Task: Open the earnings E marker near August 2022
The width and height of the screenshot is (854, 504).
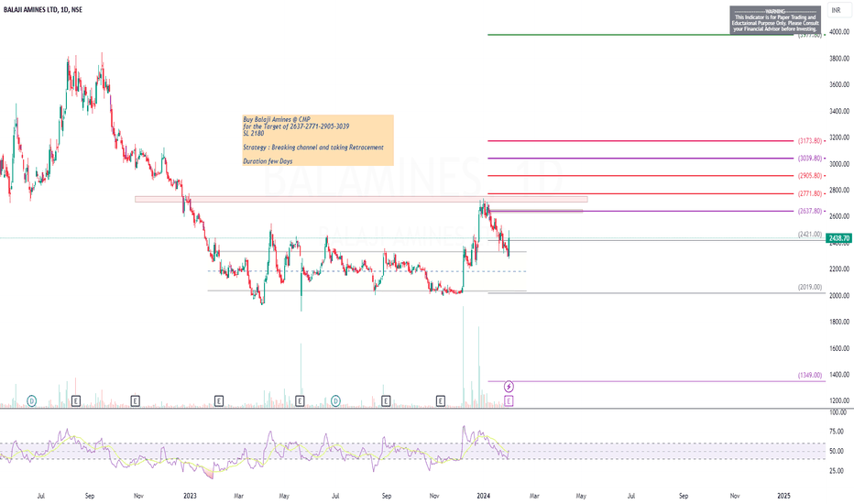Action: pos(76,401)
